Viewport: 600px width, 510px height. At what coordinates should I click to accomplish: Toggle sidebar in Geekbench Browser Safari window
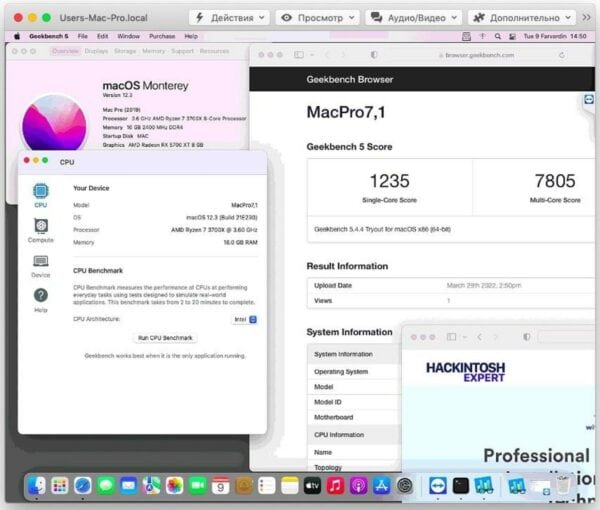pos(299,55)
